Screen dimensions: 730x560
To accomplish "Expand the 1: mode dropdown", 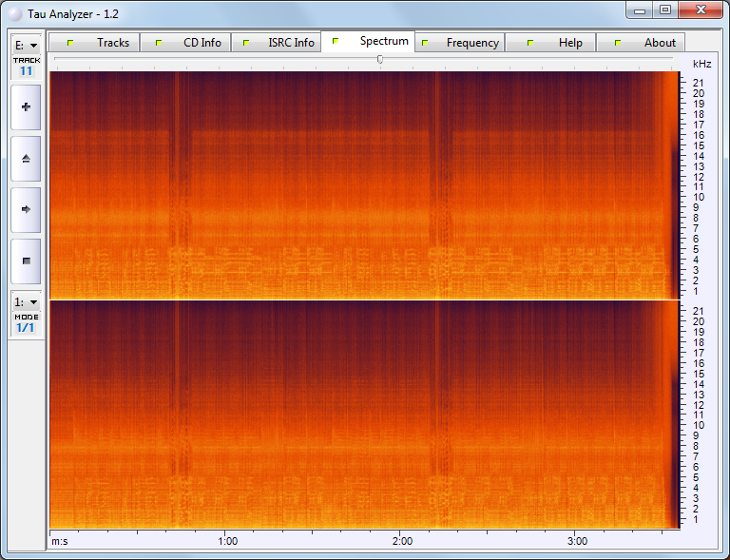I will click(26, 301).
